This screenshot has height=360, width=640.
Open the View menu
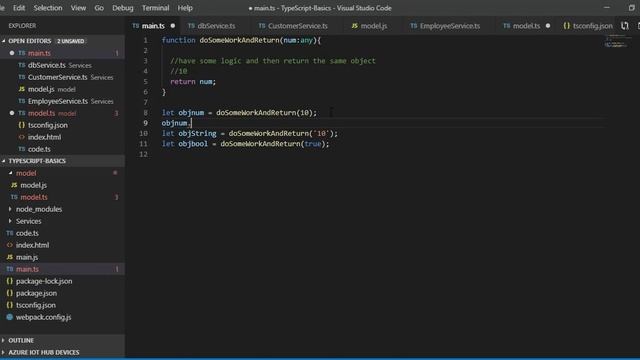tap(78, 8)
